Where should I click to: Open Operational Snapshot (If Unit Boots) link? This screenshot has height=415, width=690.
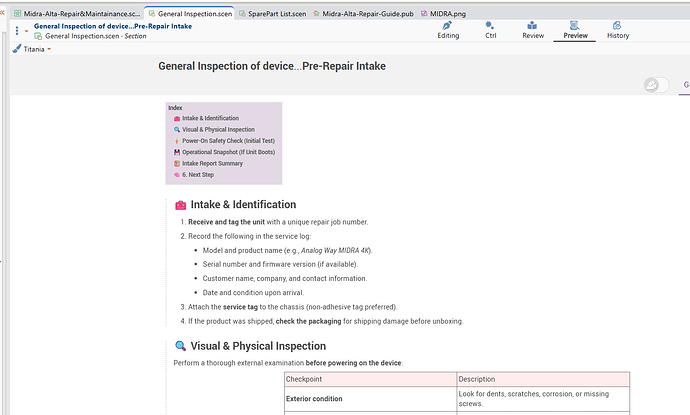pyautogui.click(x=228, y=152)
